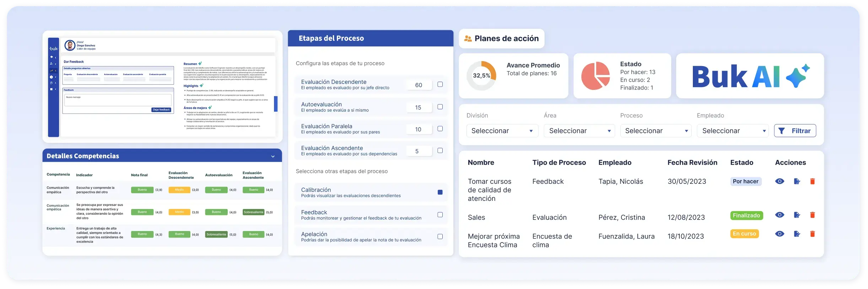Delete the Sales action plan

[812, 215]
